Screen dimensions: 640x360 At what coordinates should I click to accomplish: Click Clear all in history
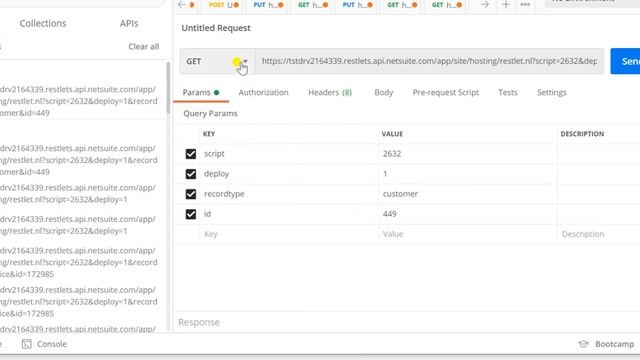[144, 47]
